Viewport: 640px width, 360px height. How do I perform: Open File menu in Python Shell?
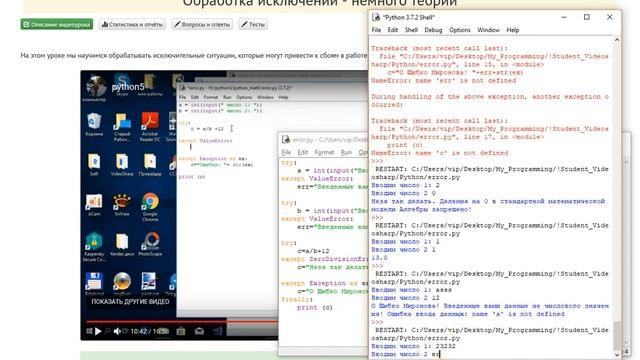click(x=376, y=30)
